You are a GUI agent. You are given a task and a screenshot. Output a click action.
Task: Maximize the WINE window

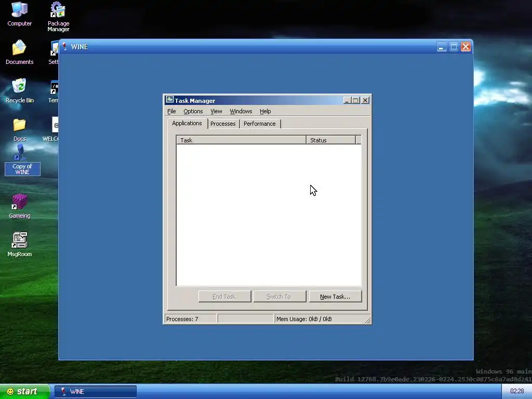coord(454,46)
